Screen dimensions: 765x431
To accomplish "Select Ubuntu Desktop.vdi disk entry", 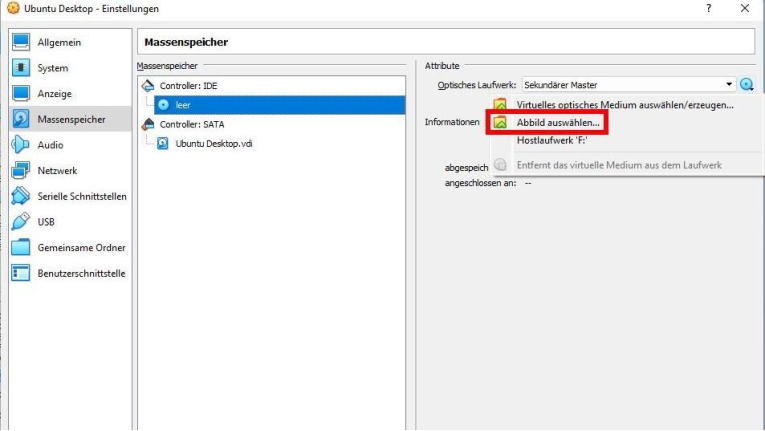I will coord(214,144).
